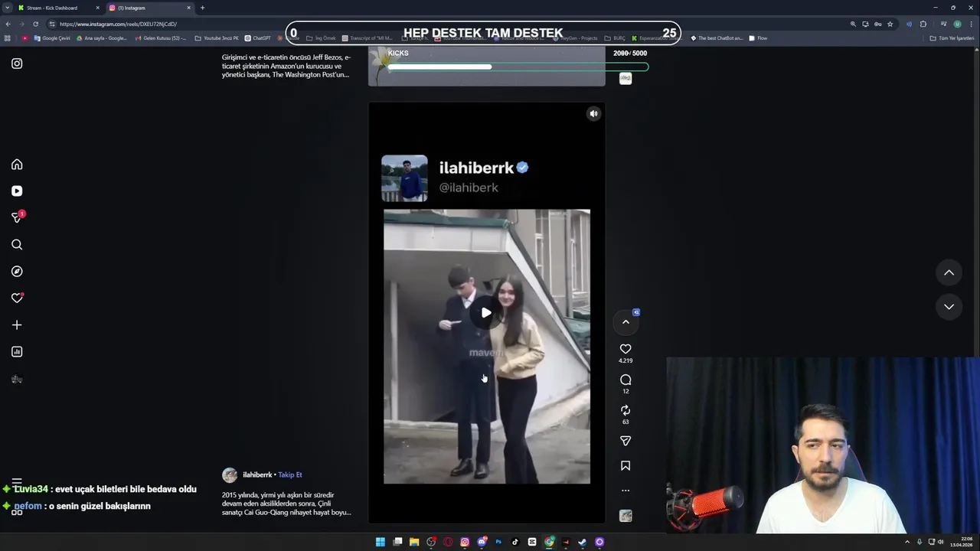Viewport: 980px width, 551px height.
Task: Share the reel via paper plane icon
Action: 626,441
